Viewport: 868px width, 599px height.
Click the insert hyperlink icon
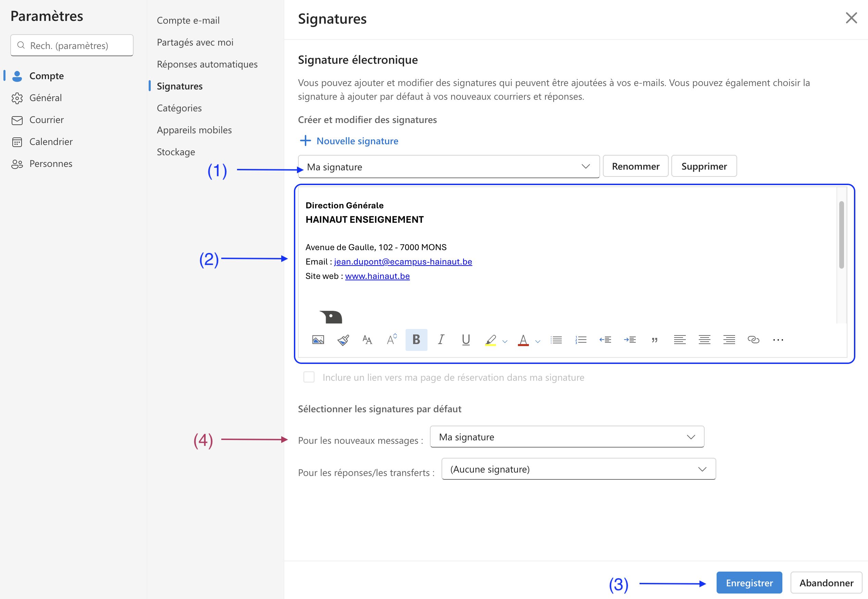coord(753,340)
